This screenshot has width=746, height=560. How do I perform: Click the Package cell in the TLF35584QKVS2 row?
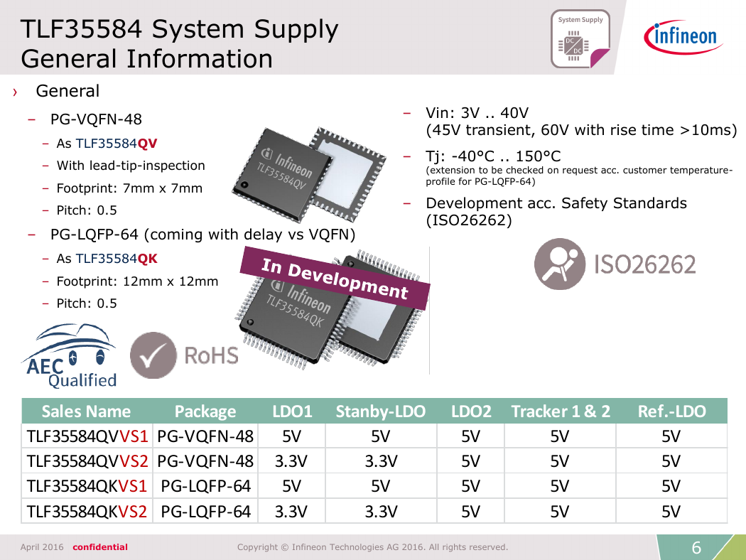coord(205,512)
